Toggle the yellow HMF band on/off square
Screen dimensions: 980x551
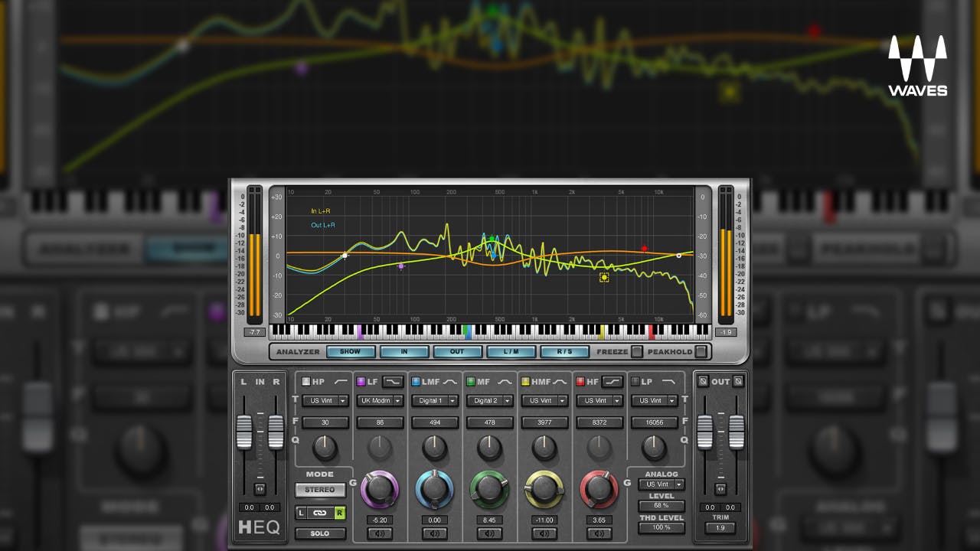pos(525,381)
